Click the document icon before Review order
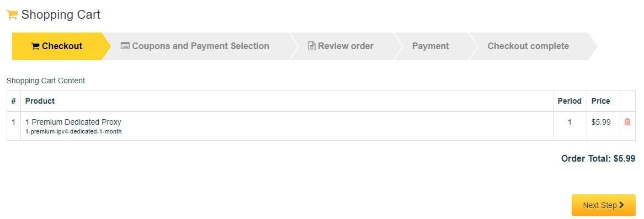644x219 pixels. 312,46
